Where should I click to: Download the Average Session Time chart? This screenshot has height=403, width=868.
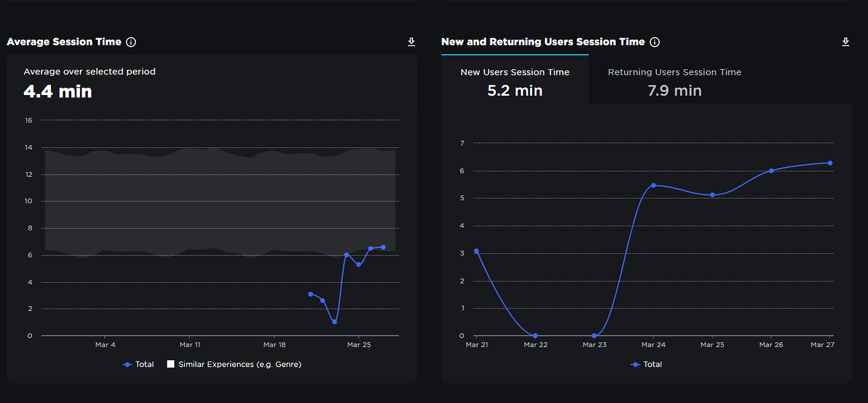tap(411, 42)
